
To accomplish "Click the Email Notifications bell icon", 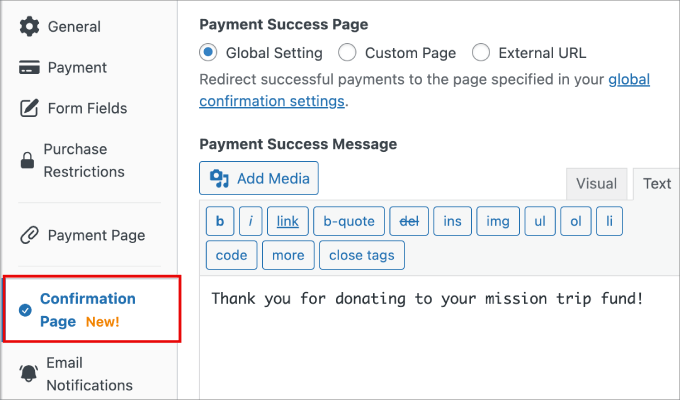I will (x=28, y=374).
